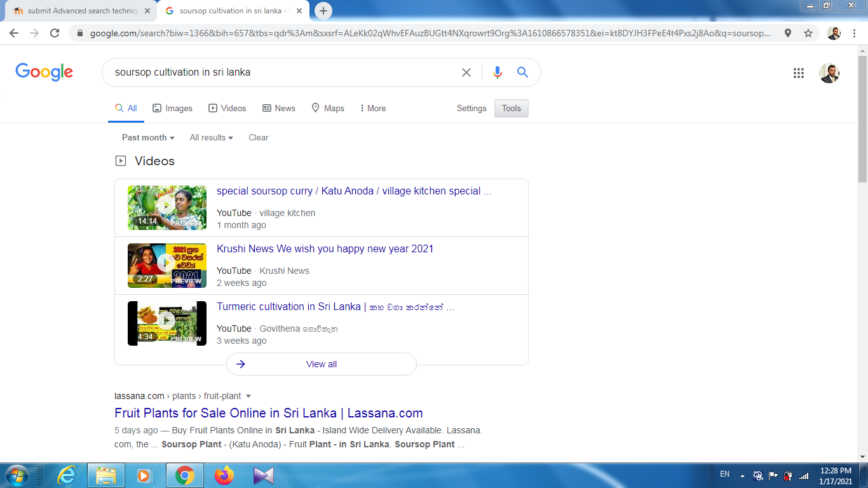Reload the current page
Viewport: 868px width, 488px height.
coord(55,33)
